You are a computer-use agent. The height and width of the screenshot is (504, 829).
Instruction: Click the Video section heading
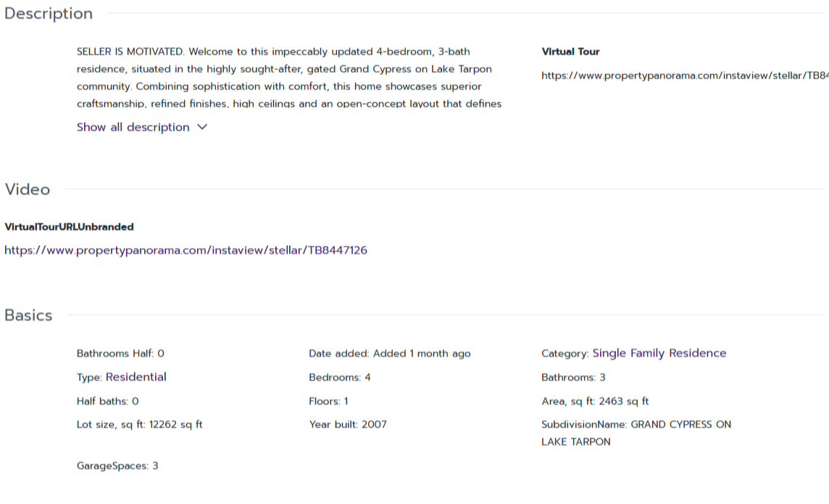pyautogui.click(x=28, y=190)
